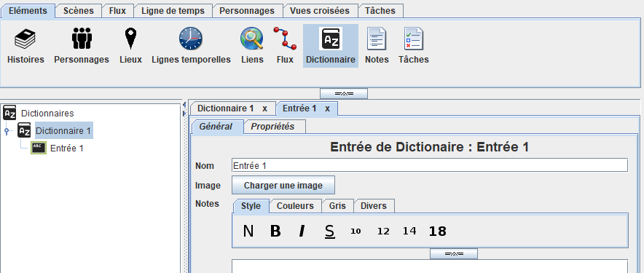Collapse the top toolbar panel handle
This screenshot has height=273, width=644.
(x=344, y=94)
